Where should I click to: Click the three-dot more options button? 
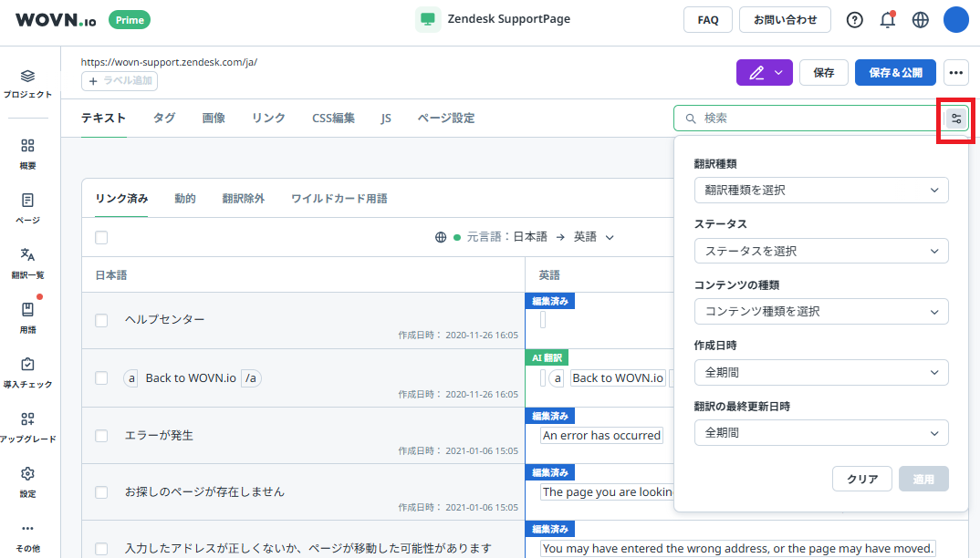coord(955,73)
